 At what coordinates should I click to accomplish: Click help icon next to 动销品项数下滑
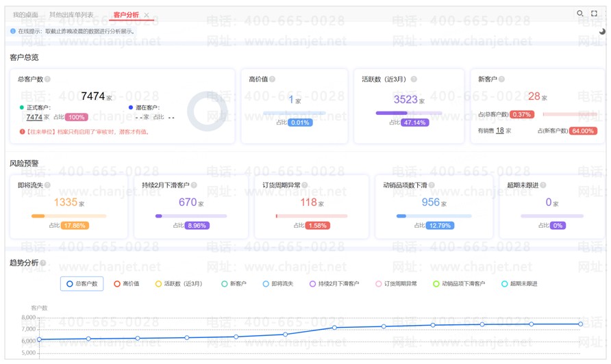coord(432,185)
